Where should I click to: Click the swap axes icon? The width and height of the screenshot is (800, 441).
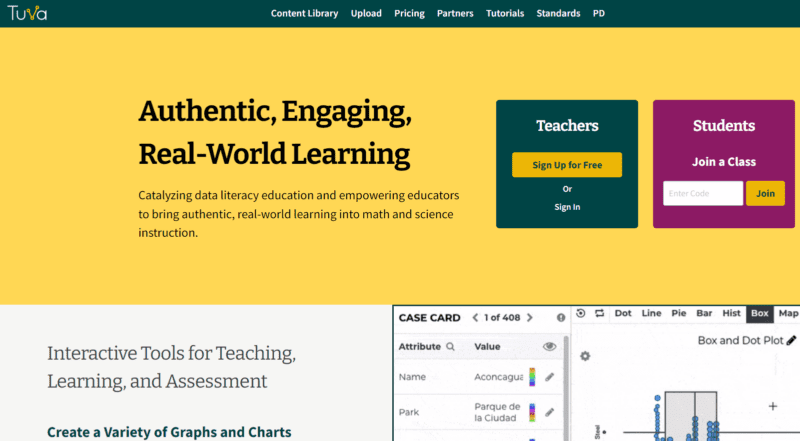click(x=600, y=313)
